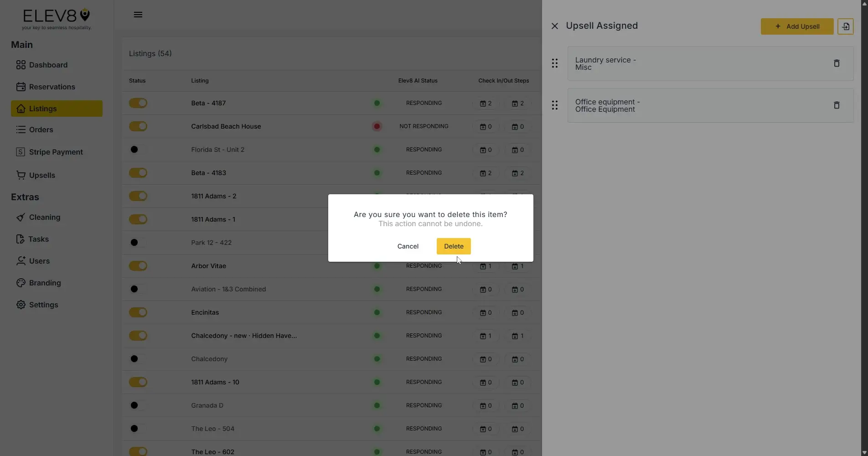
Task: Delete the Laundry service upsell via trash icon
Action: (x=836, y=63)
